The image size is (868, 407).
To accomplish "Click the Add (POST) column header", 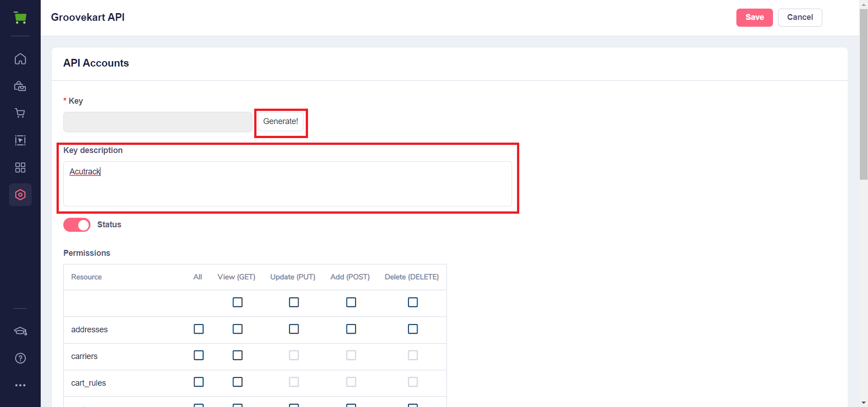I will coord(350,277).
